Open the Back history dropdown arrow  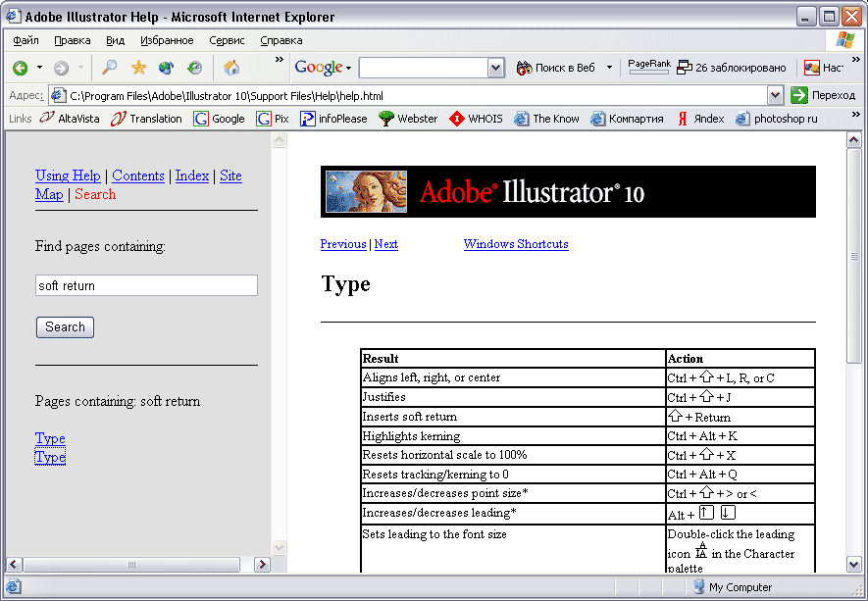pos(39,68)
